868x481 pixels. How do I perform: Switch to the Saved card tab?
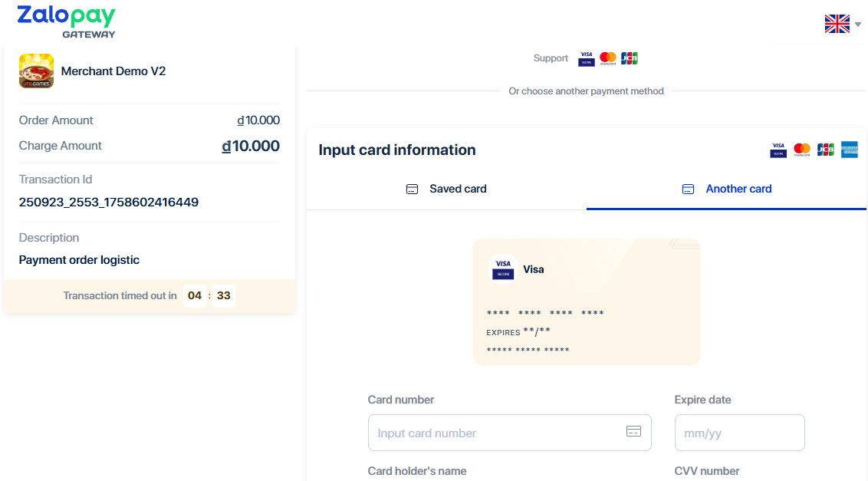pos(446,189)
